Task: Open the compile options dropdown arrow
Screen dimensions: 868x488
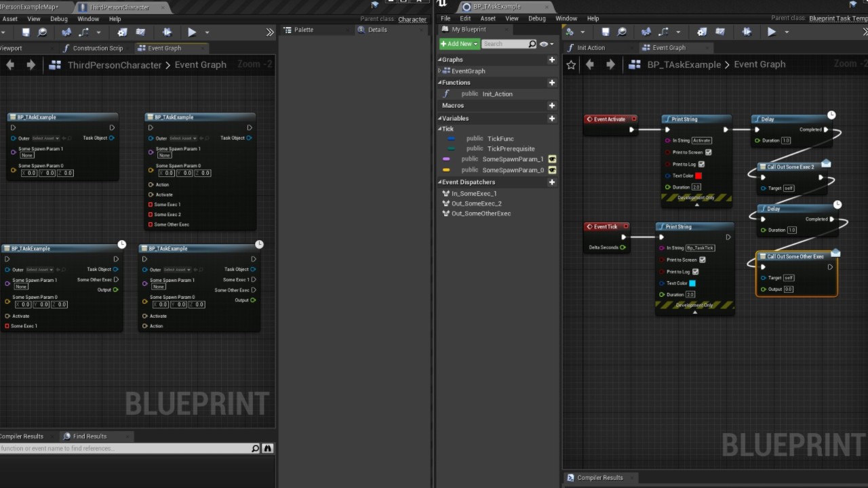Action: (582, 32)
